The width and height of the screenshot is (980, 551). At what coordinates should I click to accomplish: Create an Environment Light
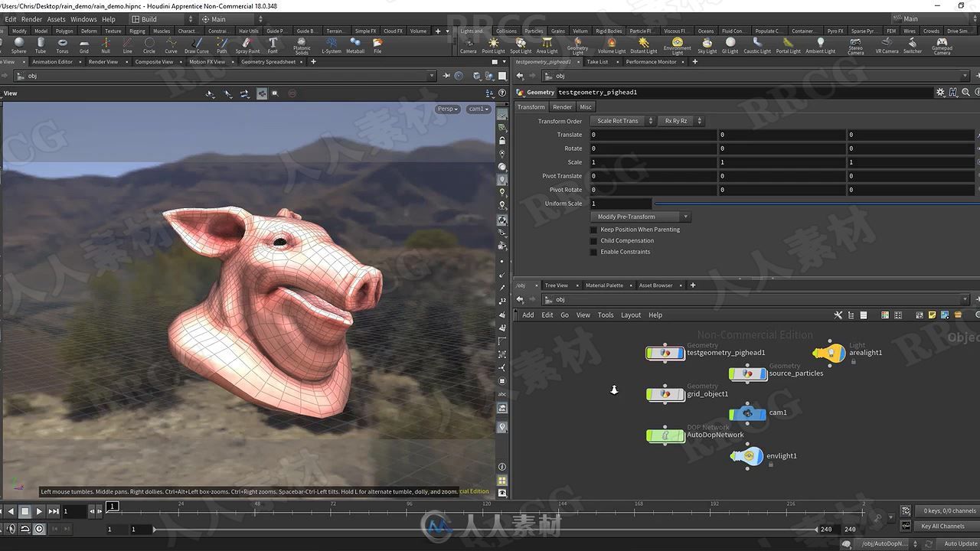pos(677,46)
